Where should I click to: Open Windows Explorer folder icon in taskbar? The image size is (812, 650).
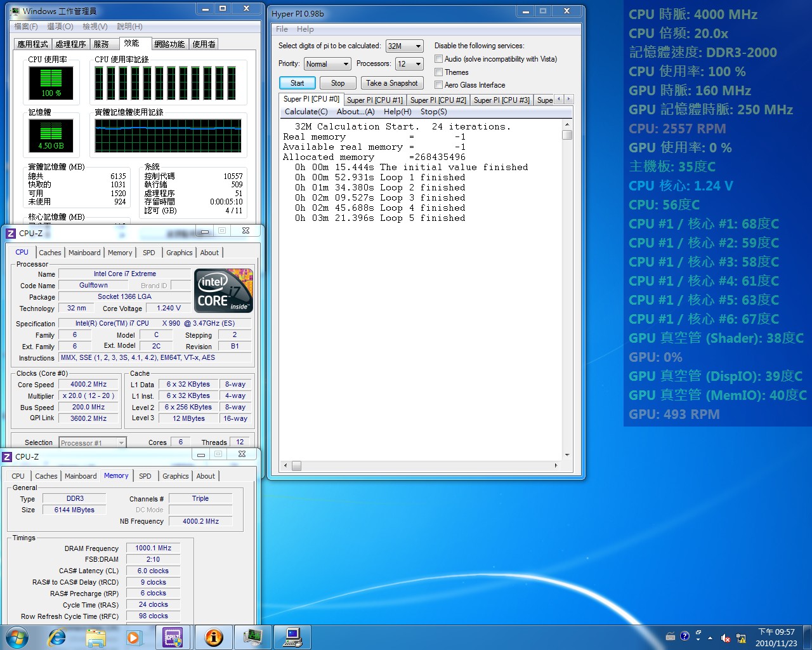point(96,637)
